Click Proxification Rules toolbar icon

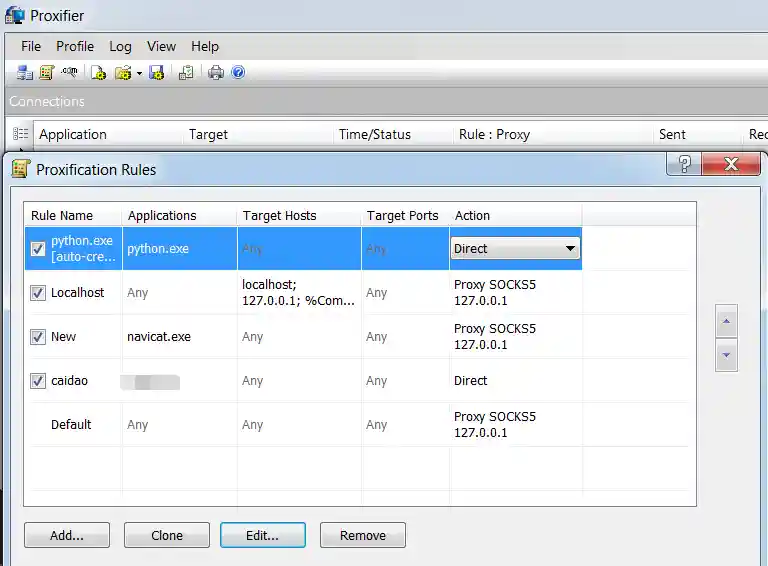tap(47, 72)
